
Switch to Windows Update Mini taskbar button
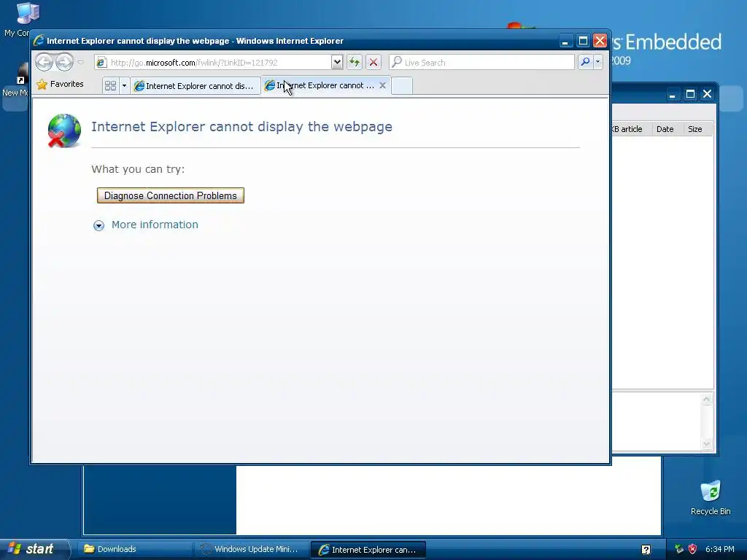[x=251, y=549]
